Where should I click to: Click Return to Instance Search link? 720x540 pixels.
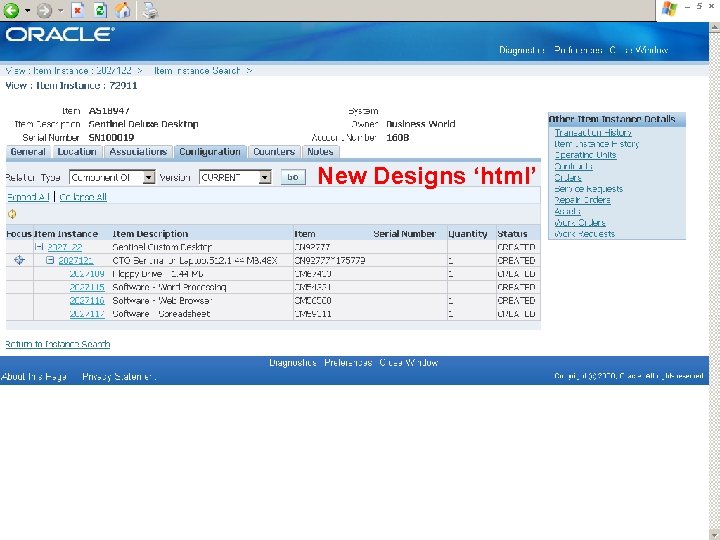click(58, 344)
